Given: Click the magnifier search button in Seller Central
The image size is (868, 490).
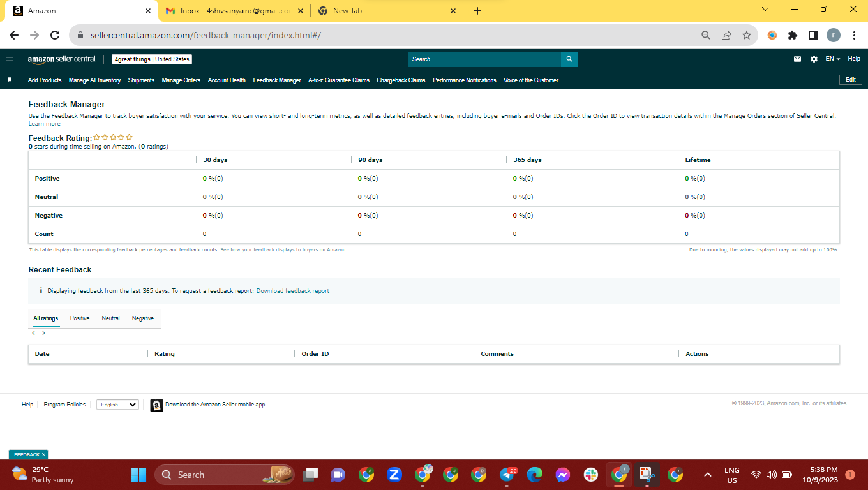Looking at the screenshot, I should point(569,59).
